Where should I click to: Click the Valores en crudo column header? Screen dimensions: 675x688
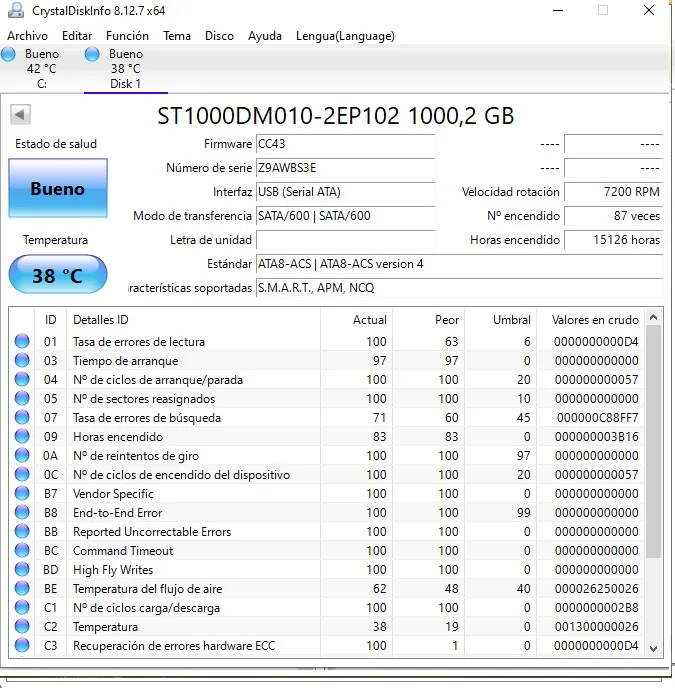tap(591, 320)
